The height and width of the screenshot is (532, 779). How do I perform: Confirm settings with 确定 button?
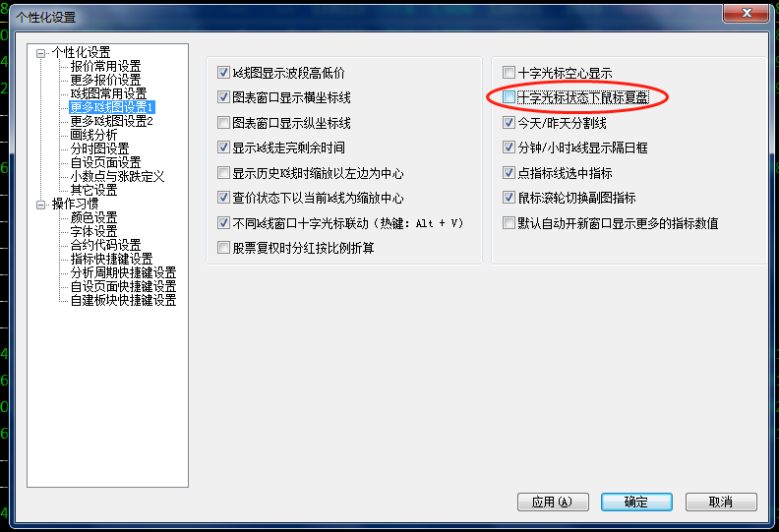pyautogui.click(x=636, y=502)
